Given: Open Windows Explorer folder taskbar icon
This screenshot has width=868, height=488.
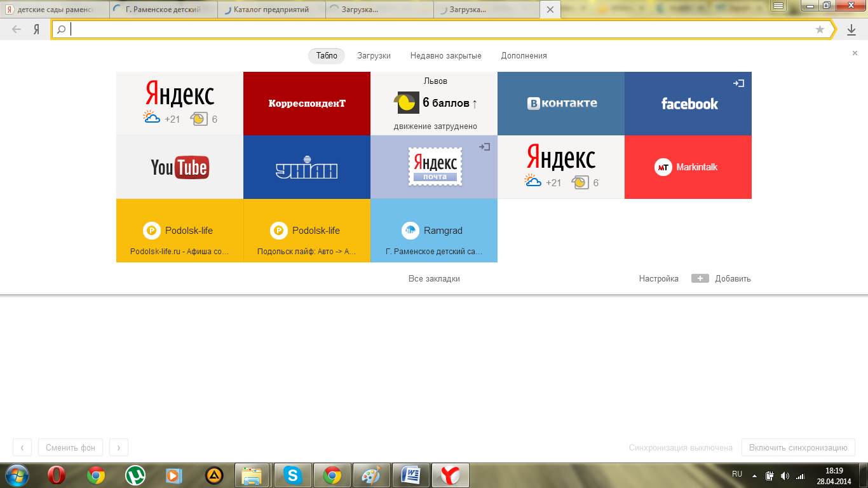Looking at the screenshot, I should point(253,475).
